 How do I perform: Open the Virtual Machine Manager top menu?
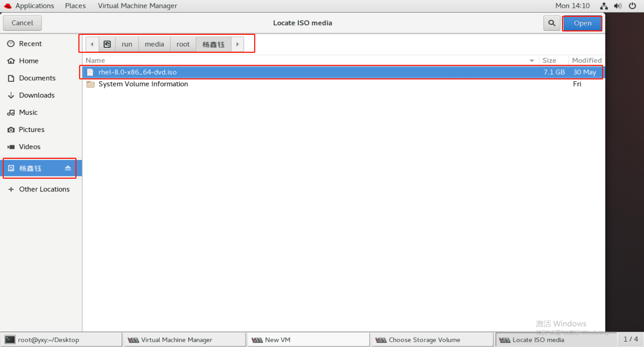pyautogui.click(x=137, y=6)
